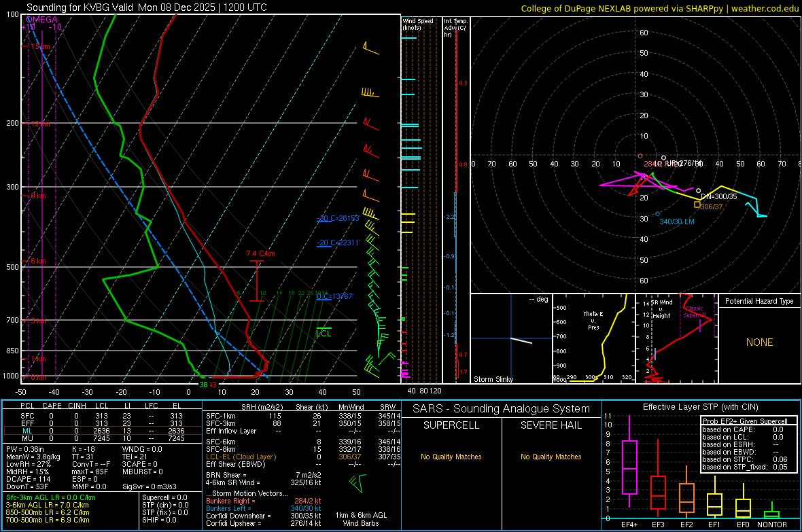This screenshot has width=802, height=532.
Task: Click the CINH column header
Action: point(77,406)
